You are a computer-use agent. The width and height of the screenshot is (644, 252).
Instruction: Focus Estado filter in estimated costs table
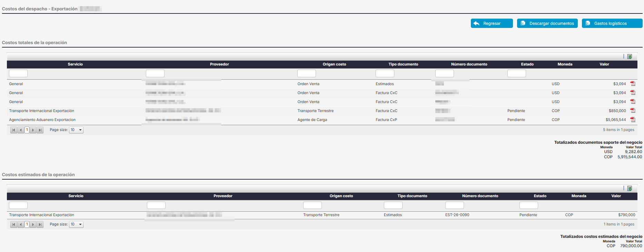(x=529, y=205)
